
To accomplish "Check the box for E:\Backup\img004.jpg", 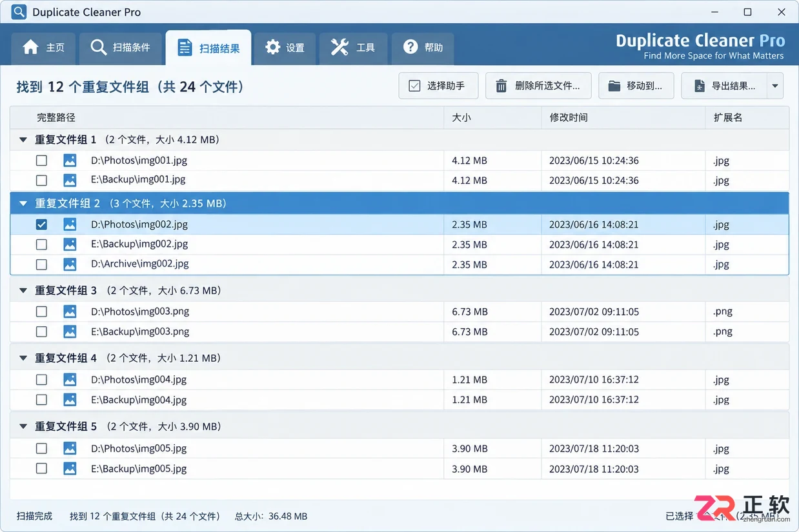I will pos(41,400).
